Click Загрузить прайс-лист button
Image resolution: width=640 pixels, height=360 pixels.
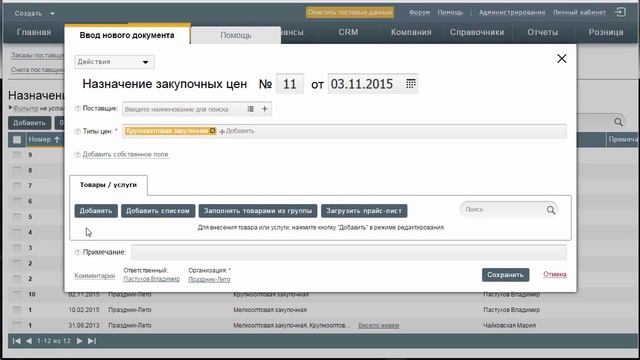364,211
